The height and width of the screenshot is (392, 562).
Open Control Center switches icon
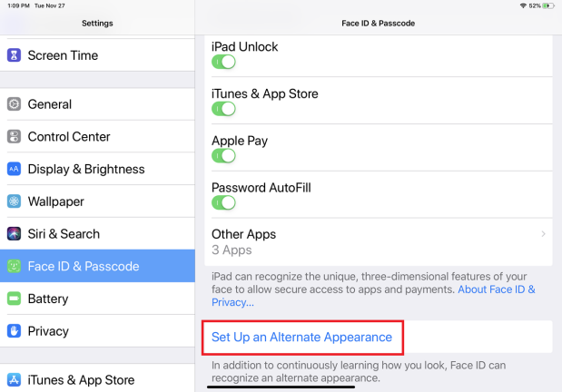coord(14,136)
